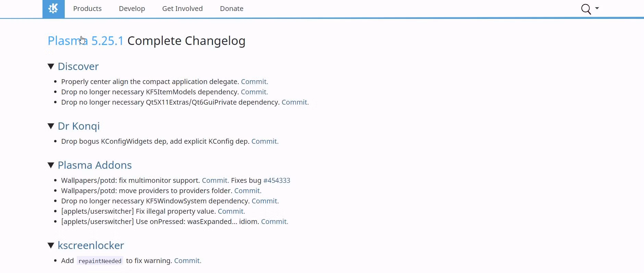Collapse the Dr Konqi section triangle
This screenshot has width=644, height=273.
[51, 126]
